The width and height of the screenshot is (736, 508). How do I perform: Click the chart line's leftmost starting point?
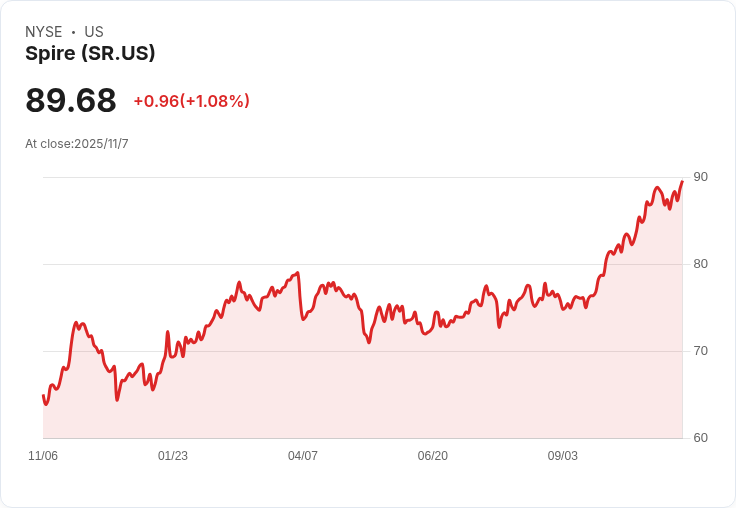coord(43,396)
